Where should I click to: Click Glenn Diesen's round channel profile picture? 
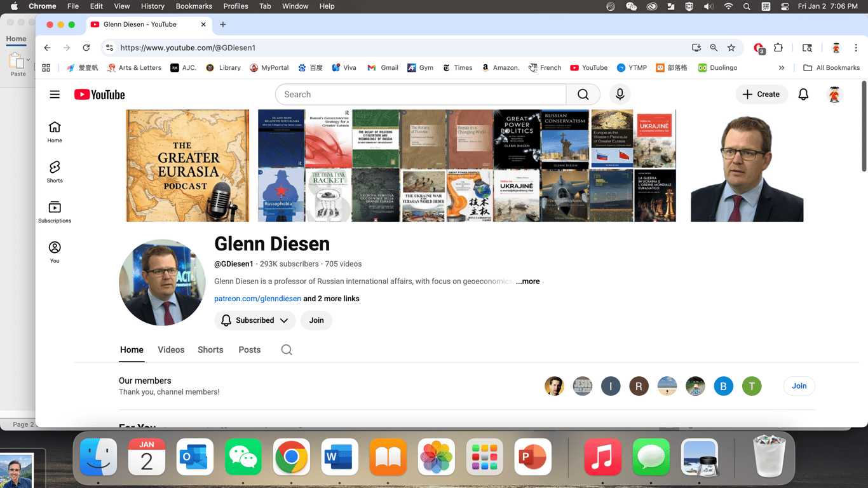pyautogui.click(x=162, y=283)
